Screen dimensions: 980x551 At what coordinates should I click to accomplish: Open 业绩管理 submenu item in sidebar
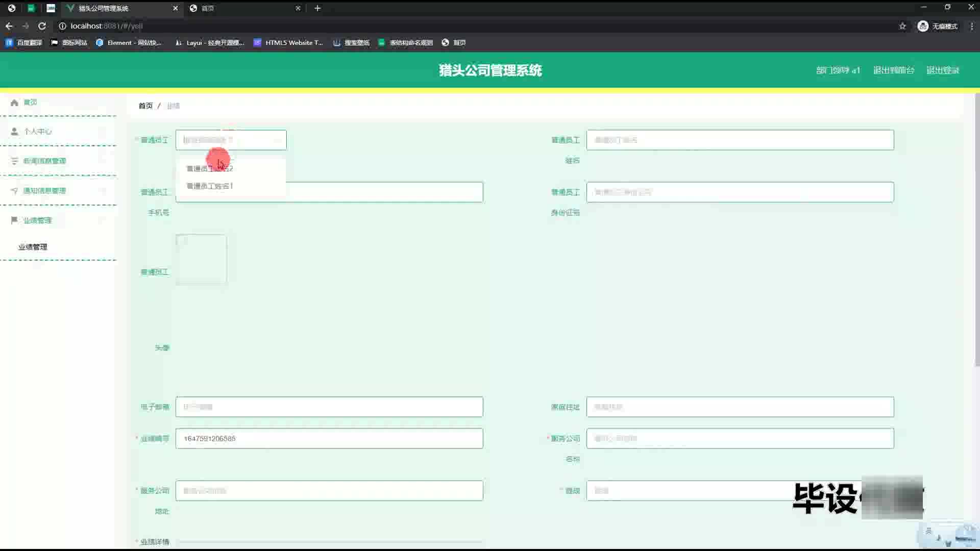tap(33, 247)
